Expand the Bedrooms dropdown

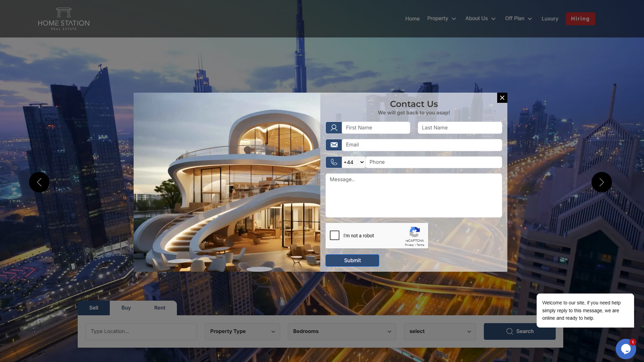point(341,331)
